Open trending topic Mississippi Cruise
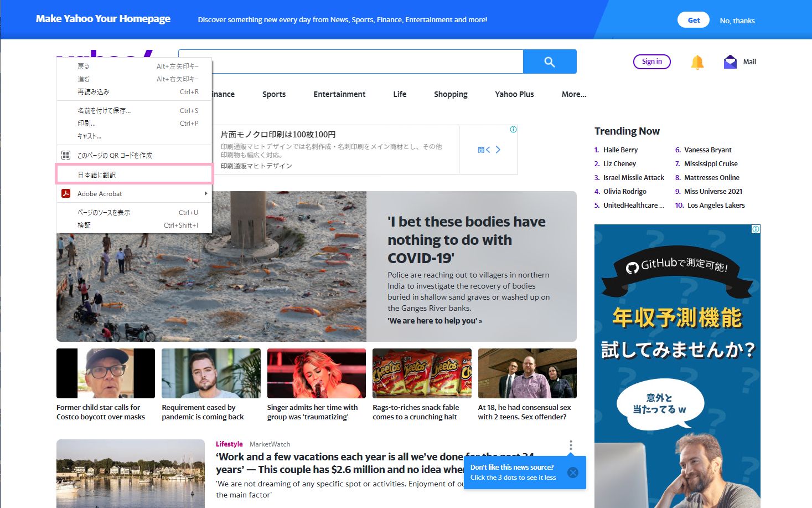The height and width of the screenshot is (508, 812). pyautogui.click(x=711, y=163)
